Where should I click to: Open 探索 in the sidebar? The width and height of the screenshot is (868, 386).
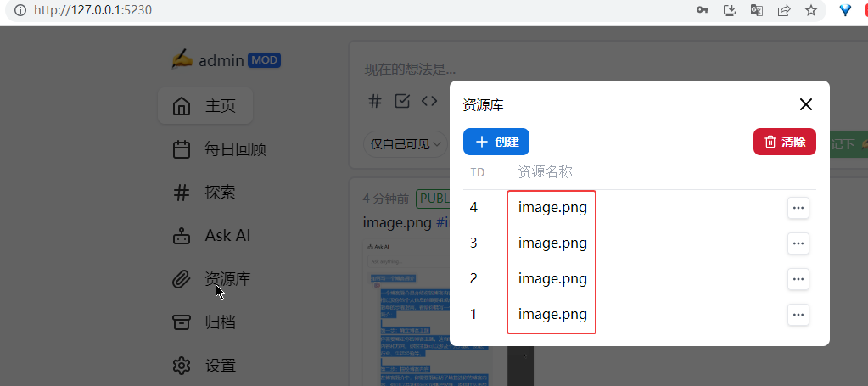[x=204, y=193]
